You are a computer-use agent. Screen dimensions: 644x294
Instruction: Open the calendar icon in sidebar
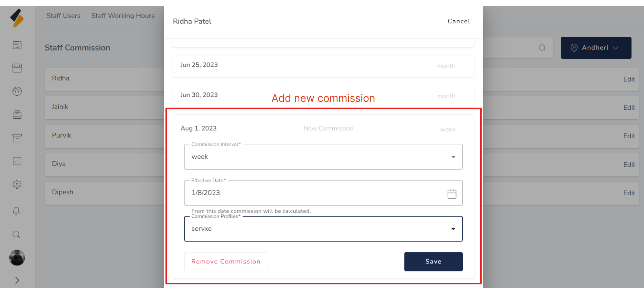coord(17,45)
